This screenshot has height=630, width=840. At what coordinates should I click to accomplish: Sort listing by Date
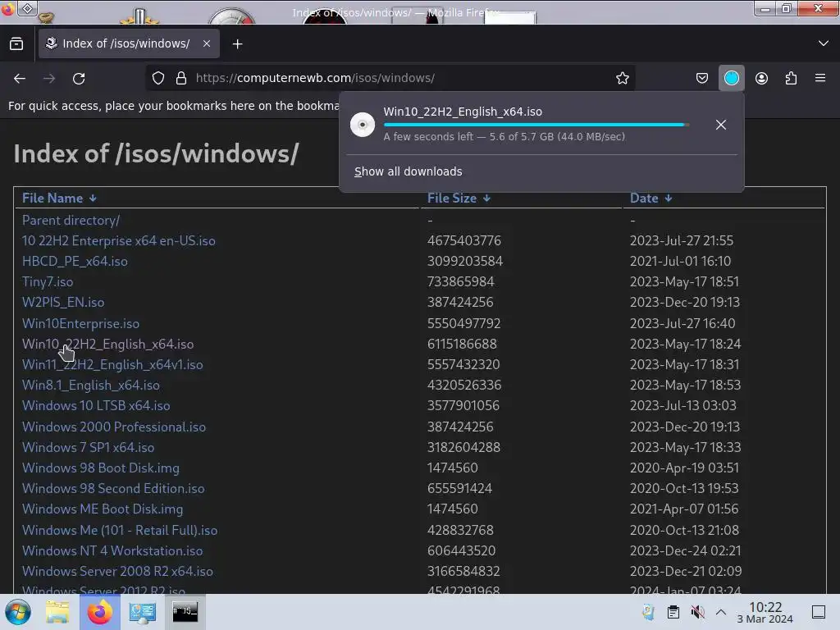tap(644, 199)
